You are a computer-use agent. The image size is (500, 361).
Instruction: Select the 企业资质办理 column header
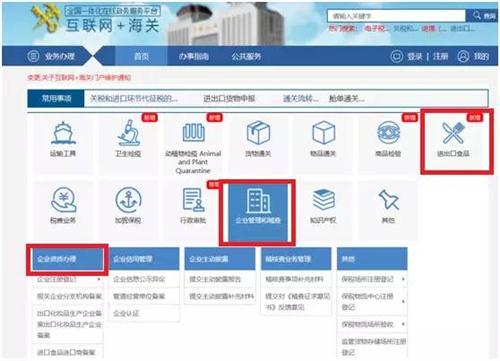[x=68, y=259]
